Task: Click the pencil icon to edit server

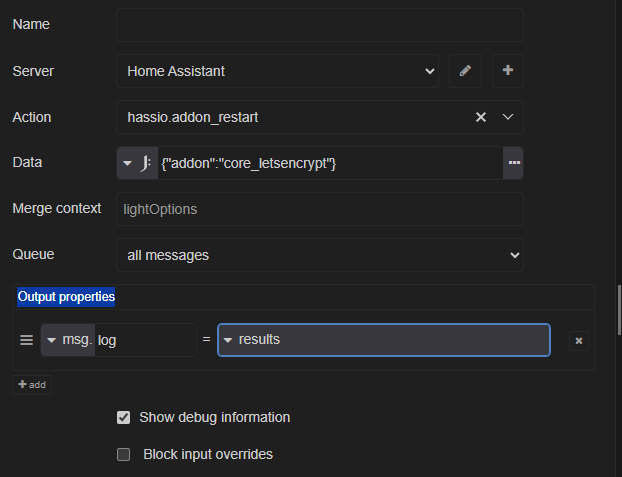Action: click(x=465, y=71)
